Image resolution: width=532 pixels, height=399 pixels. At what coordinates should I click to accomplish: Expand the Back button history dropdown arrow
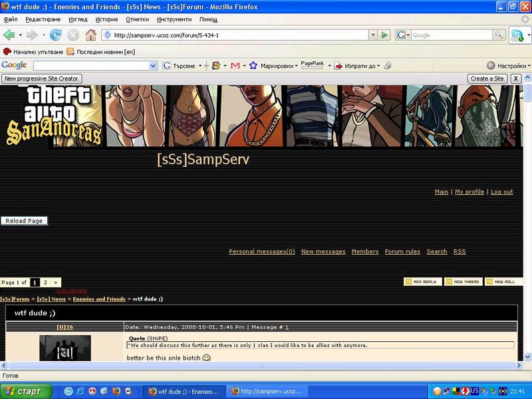pos(21,35)
